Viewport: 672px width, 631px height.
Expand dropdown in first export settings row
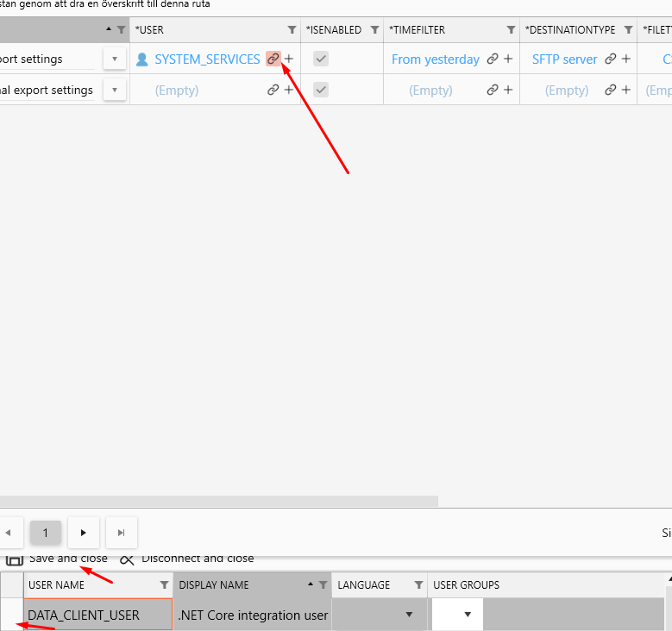coord(115,59)
